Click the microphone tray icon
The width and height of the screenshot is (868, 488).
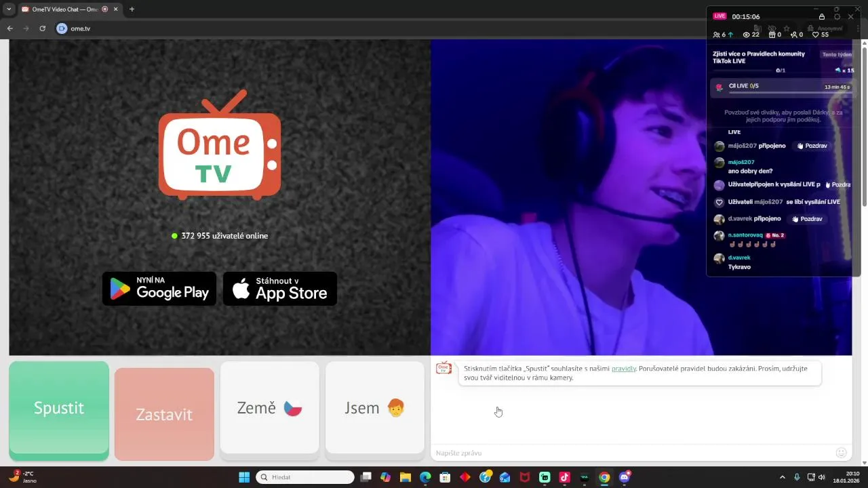coord(797,477)
